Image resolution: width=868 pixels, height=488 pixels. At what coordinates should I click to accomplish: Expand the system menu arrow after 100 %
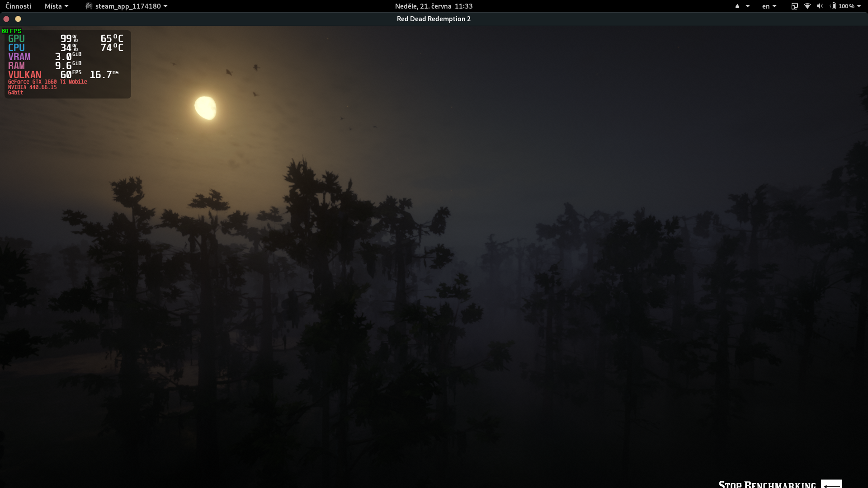[859, 6]
